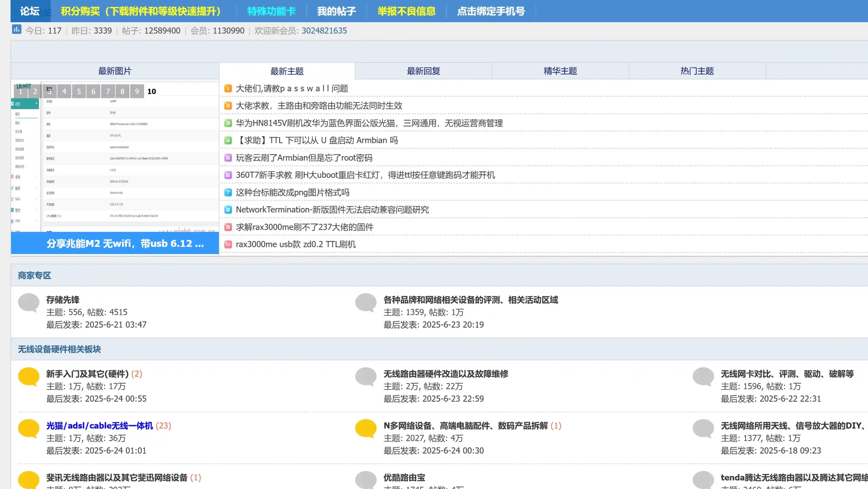Screen dimensions: 868x489
Task: Open the 无线设备硬件相关板块 section heading
Action: [59, 349]
